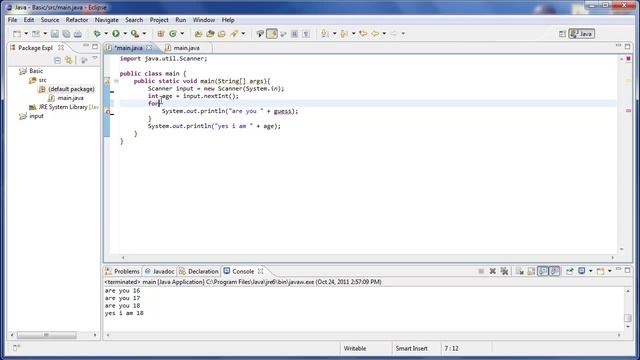This screenshot has width=640, height=360.
Task: Open the Back history dropdown arrow
Action: click(x=384, y=34)
